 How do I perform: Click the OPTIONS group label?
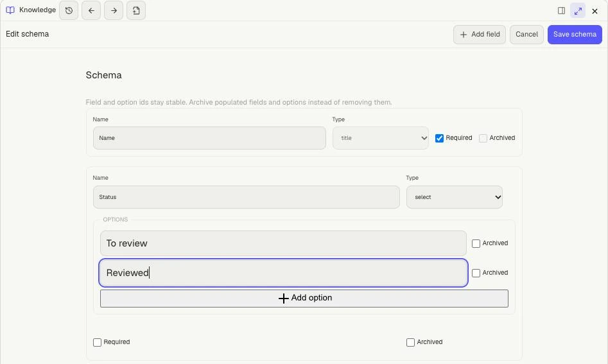[115, 220]
